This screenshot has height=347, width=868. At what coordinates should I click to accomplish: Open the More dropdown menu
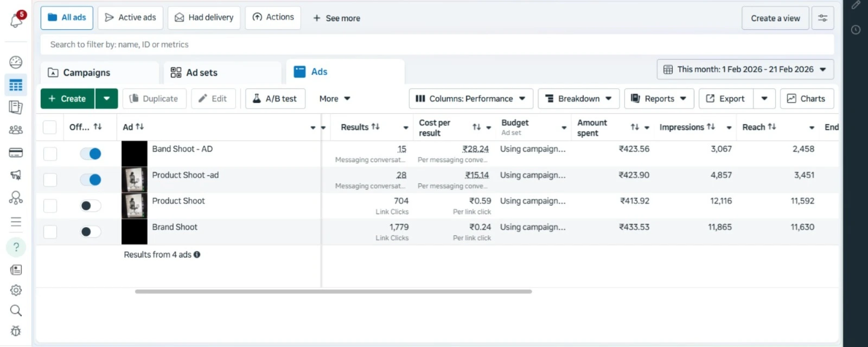[335, 99]
